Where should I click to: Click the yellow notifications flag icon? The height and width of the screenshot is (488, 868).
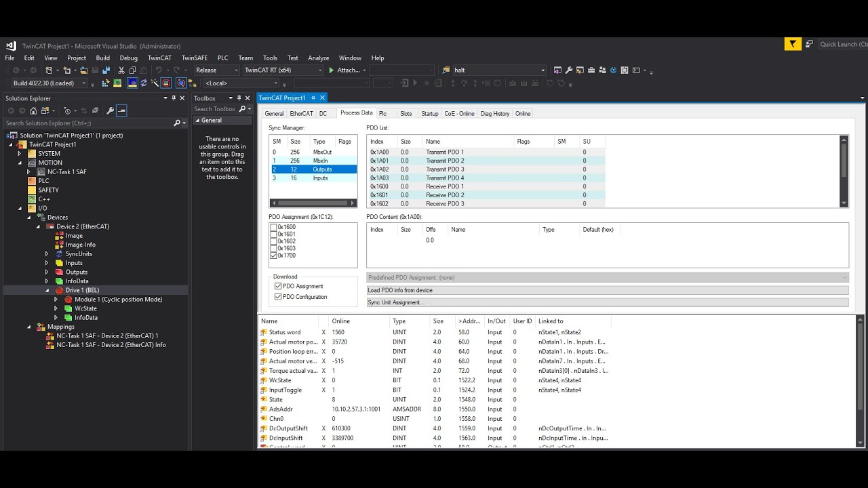click(793, 44)
